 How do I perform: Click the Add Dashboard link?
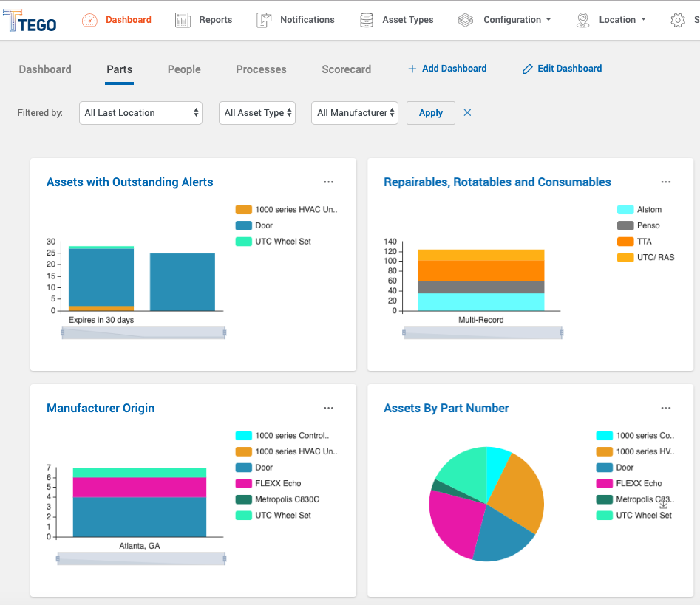[446, 69]
